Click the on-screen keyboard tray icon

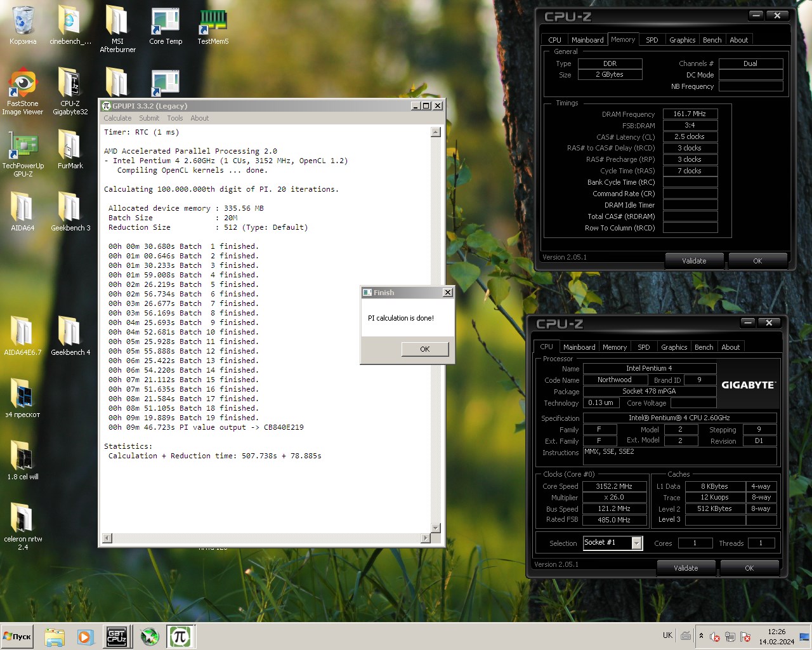686,635
